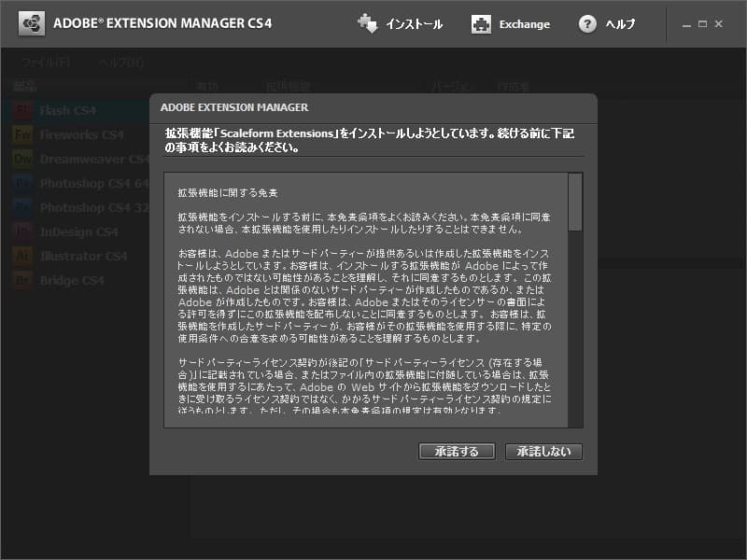
Task: Click the disclaimer text scrollbar thumb
Action: [x=575, y=203]
